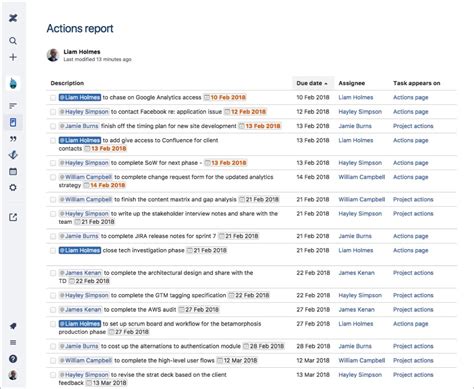This screenshot has height=389, width=474.
Task: Check the JIRA release notes task
Action: pyautogui.click(x=53, y=236)
